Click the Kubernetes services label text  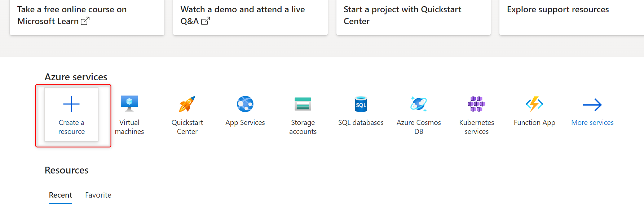[477, 127]
